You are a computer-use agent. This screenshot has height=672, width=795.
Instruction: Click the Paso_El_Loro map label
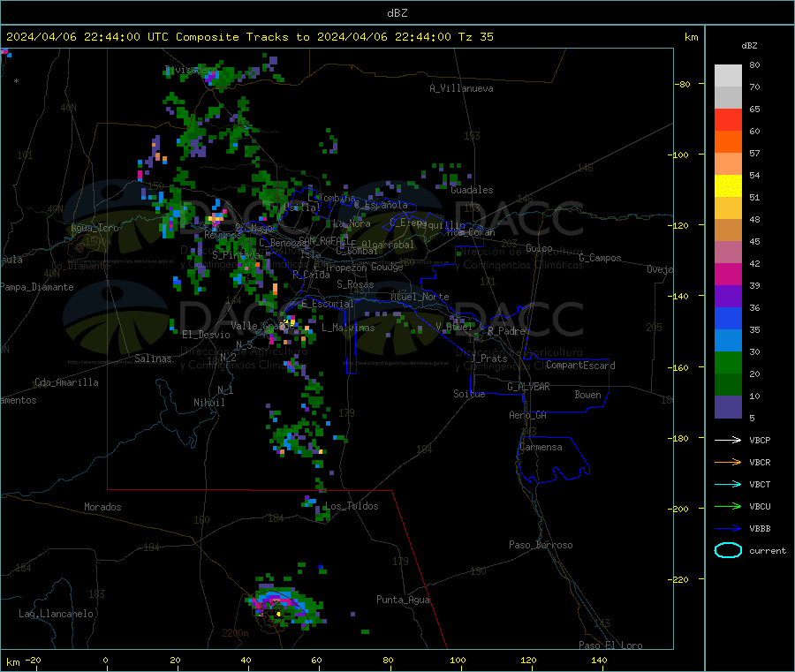click(x=610, y=646)
